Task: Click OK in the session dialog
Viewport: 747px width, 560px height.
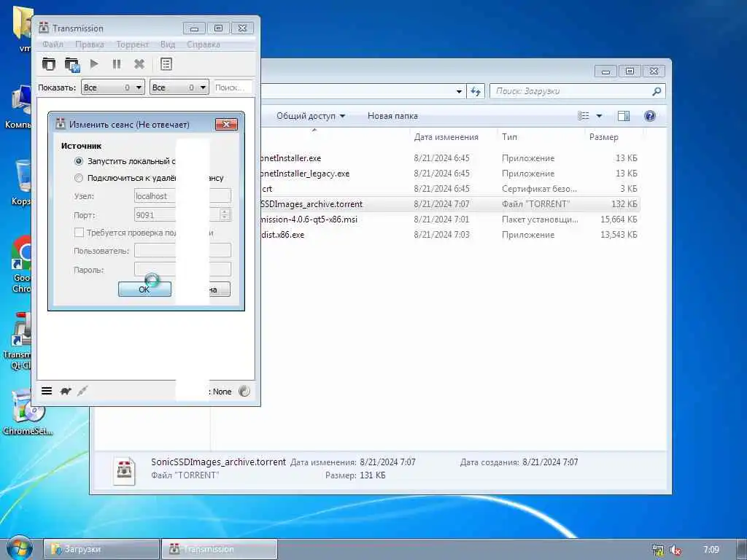Action: (144, 289)
